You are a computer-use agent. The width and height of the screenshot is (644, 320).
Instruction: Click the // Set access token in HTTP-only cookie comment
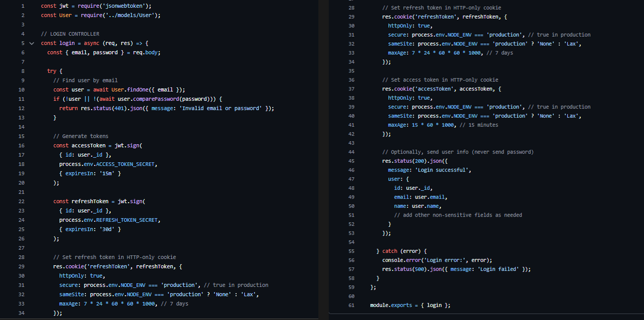pos(440,80)
